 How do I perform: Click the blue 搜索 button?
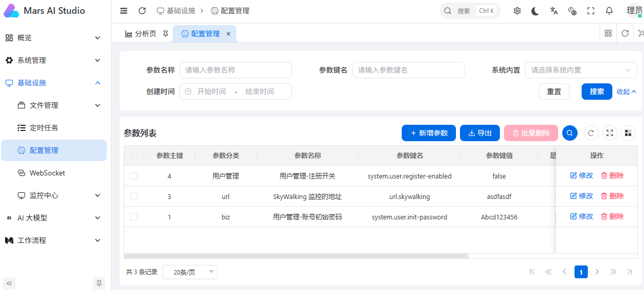[x=597, y=92]
